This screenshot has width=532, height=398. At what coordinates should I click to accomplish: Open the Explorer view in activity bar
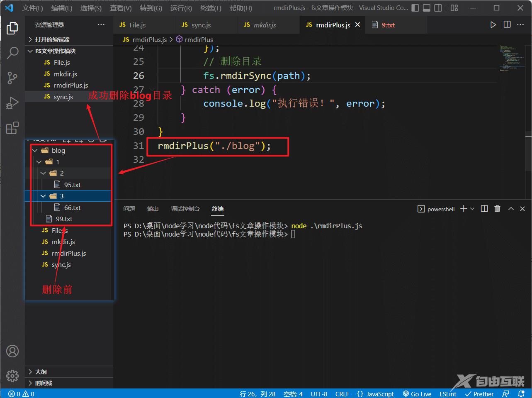click(12, 28)
